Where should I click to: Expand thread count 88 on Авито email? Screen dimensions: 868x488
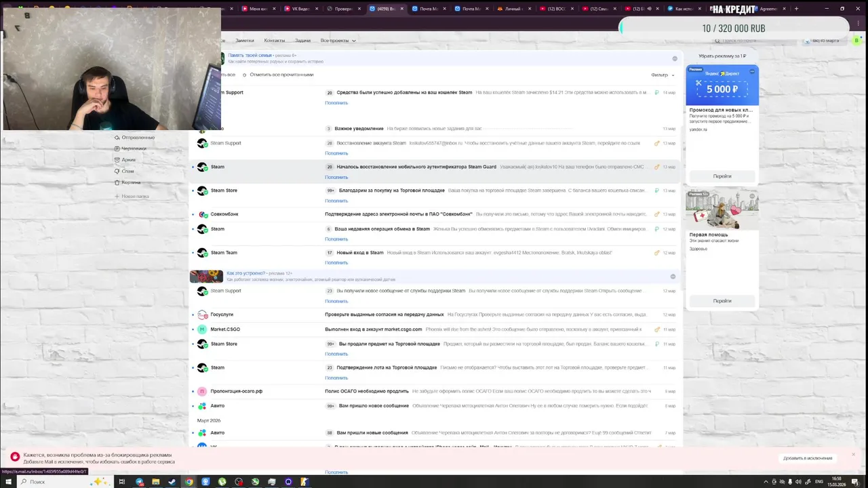pyautogui.click(x=330, y=433)
